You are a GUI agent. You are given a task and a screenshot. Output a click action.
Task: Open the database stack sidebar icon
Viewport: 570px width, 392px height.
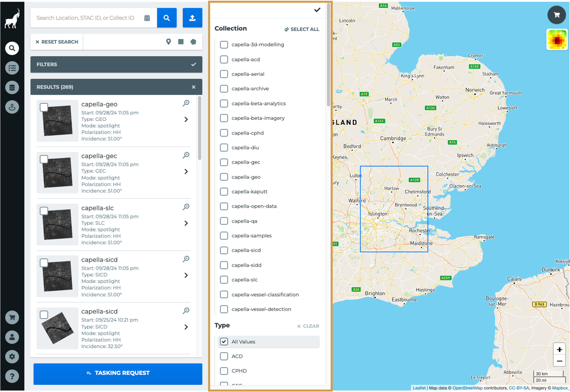[x=12, y=87]
